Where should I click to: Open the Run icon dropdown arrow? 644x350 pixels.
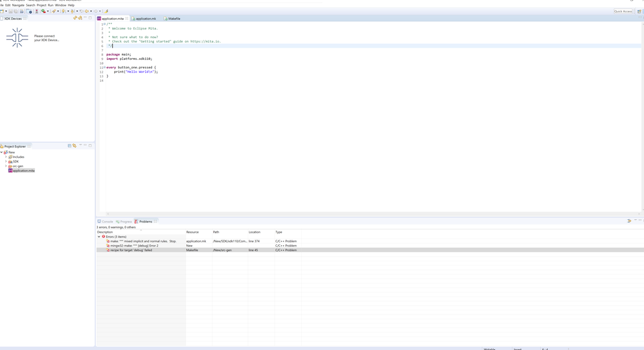[48, 11]
